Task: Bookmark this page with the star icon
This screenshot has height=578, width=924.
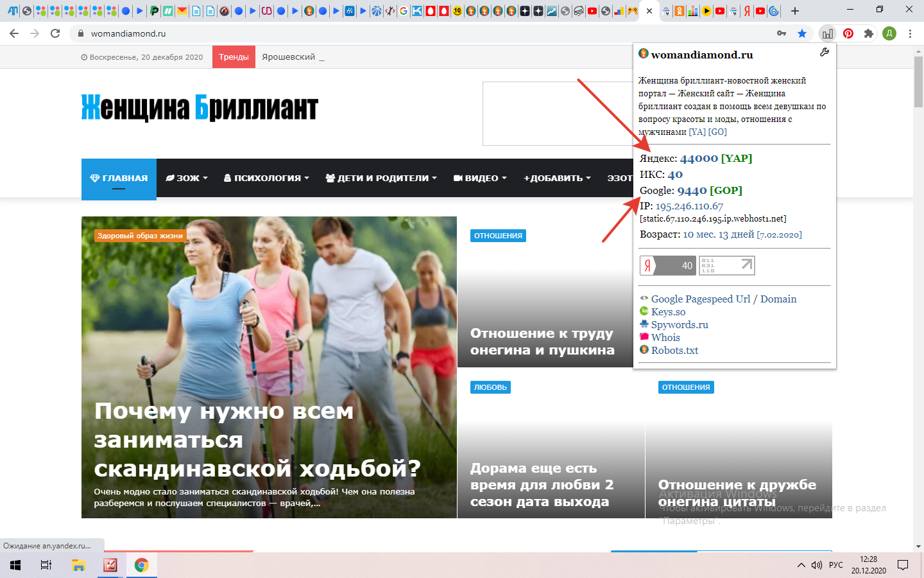Action: coord(802,33)
